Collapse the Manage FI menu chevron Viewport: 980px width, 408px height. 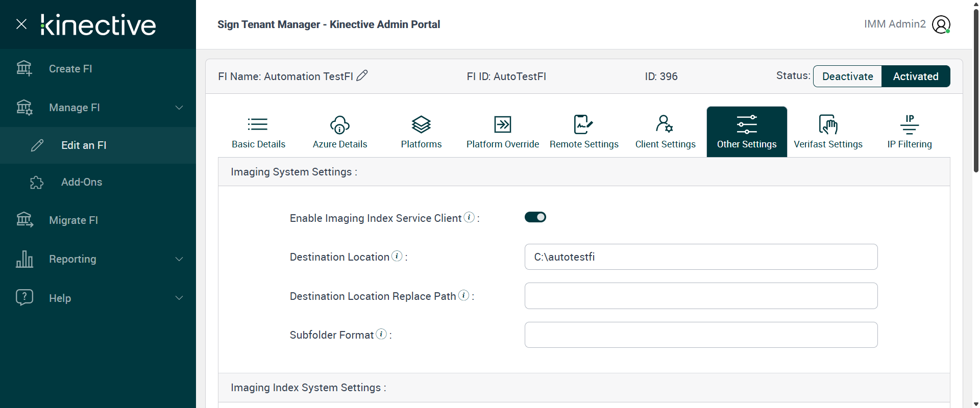(x=179, y=108)
